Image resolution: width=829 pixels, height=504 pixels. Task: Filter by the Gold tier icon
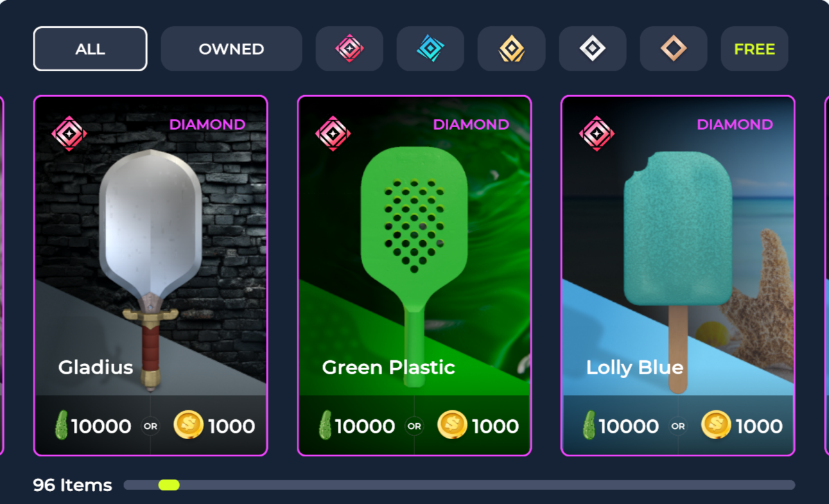(x=511, y=49)
